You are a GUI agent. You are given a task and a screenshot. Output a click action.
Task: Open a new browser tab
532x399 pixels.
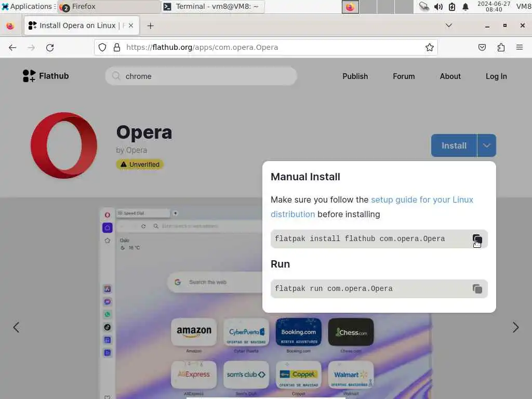[x=150, y=26]
